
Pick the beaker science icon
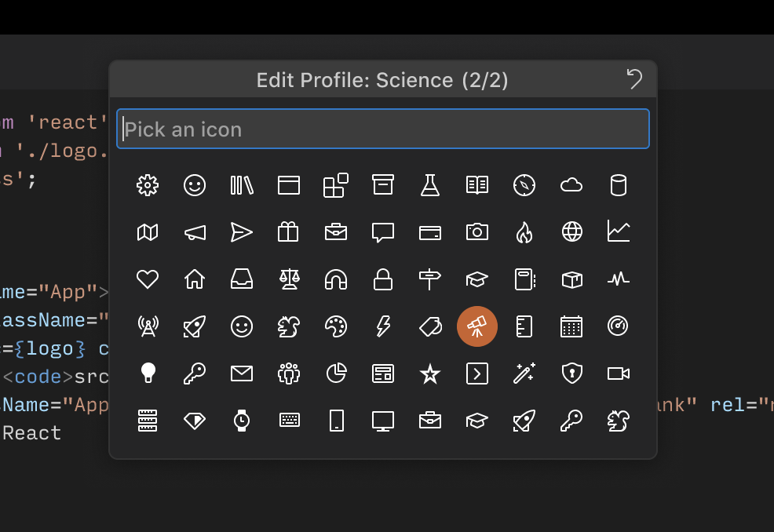[x=430, y=185]
